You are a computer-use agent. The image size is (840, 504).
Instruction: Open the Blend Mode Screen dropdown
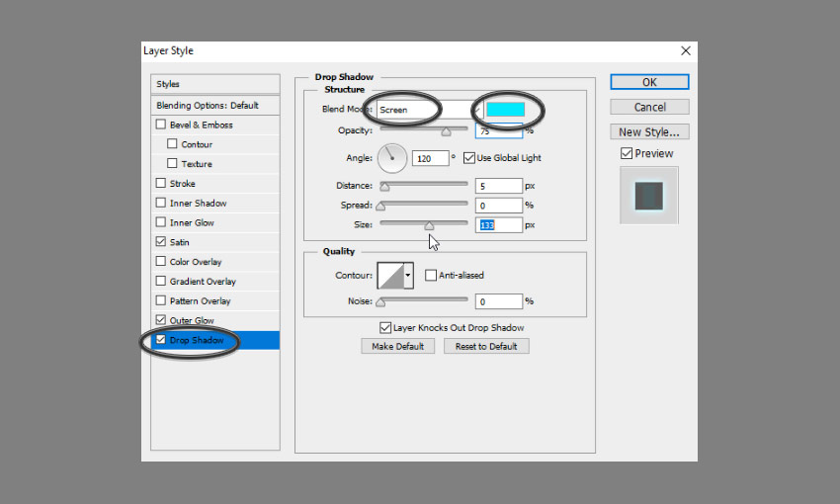[x=430, y=110]
